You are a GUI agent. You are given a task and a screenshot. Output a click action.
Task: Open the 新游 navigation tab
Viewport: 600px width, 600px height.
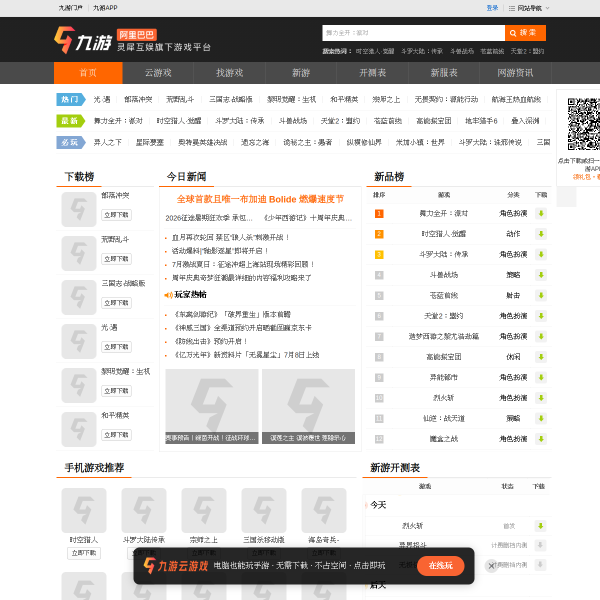(x=301, y=73)
